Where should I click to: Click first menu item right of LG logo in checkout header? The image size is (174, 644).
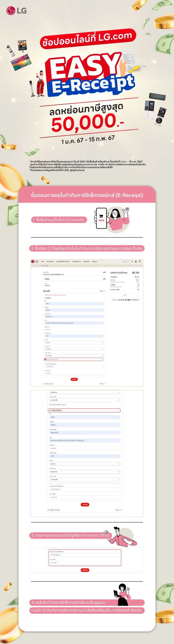tap(43, 262)
